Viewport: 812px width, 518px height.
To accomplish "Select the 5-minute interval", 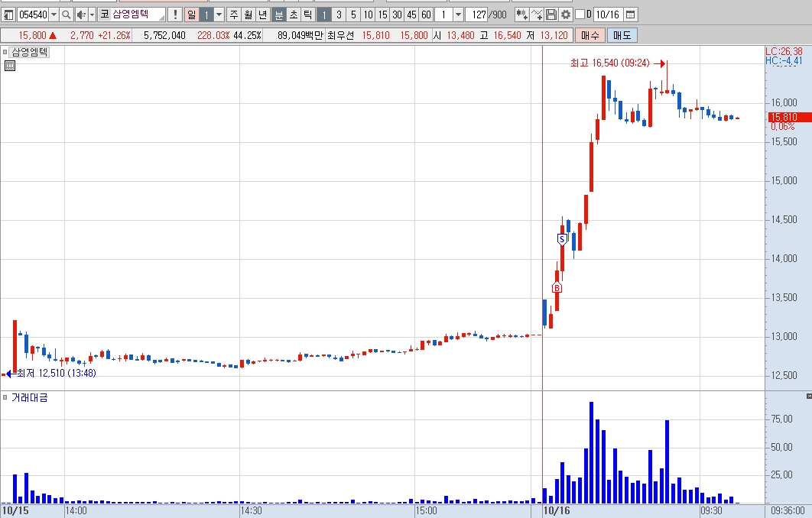I will (x=353, y=15).
